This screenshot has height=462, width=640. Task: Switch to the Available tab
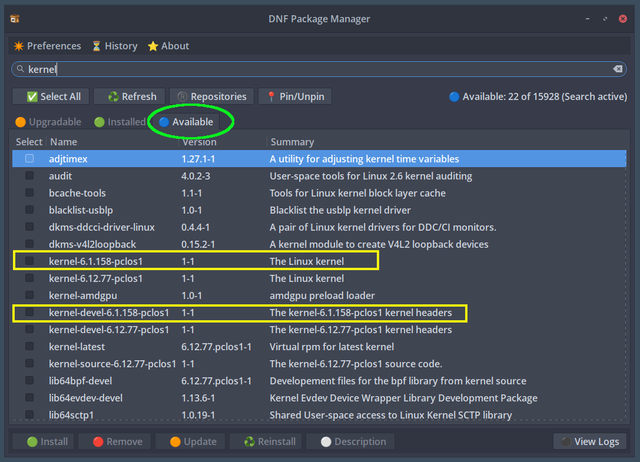[x=187, y=122]
